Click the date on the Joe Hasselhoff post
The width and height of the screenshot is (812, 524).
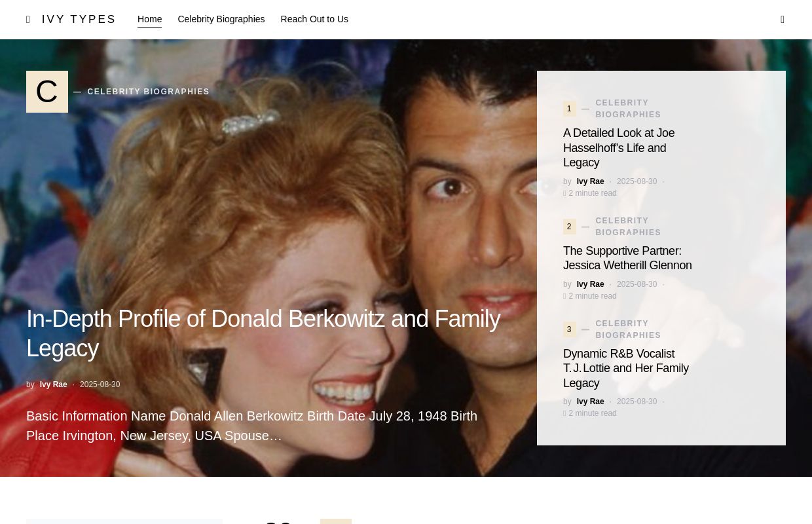coord(637,181)
